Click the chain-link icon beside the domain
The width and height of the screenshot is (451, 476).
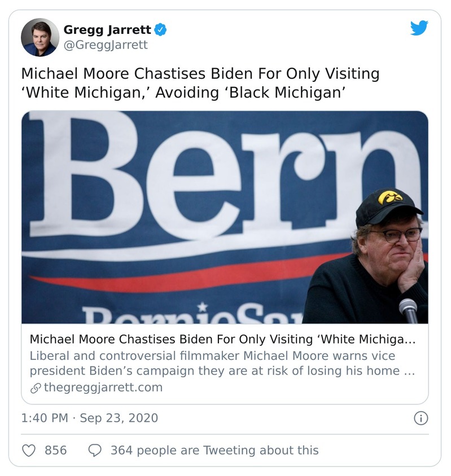pyautogui.click(x=35, y=387)
